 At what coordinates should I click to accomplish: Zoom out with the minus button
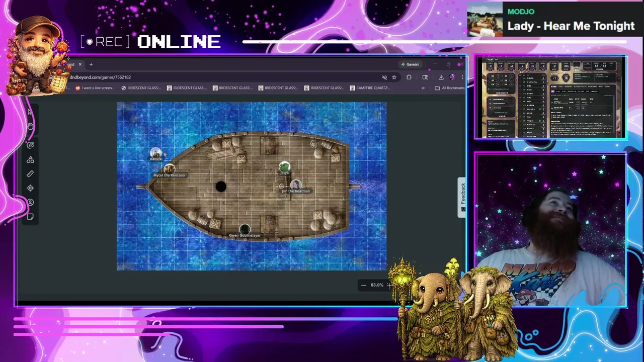[x=364, y=285]
